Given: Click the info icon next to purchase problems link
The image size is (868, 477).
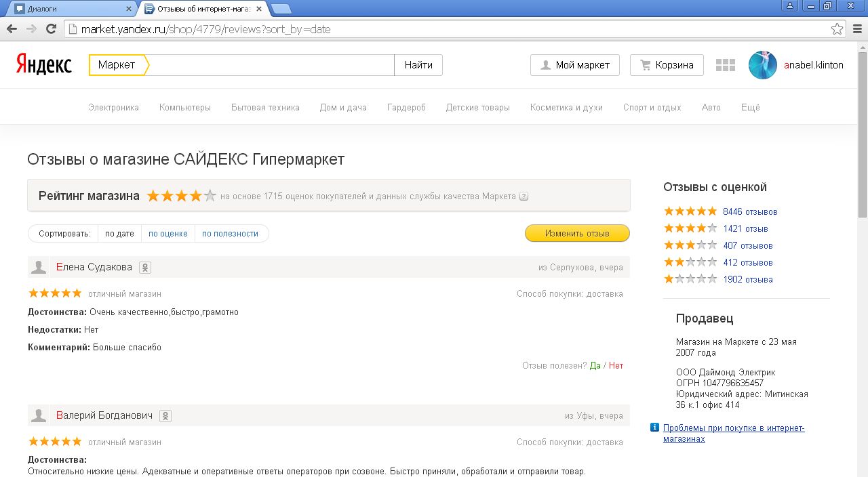Looking at the screenshot, I should coord(654,428).
